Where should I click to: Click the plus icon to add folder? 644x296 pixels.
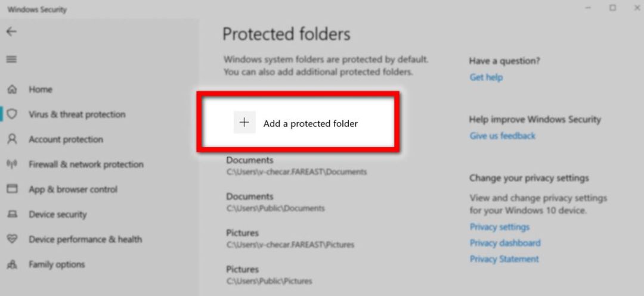[x=244, y=123]
